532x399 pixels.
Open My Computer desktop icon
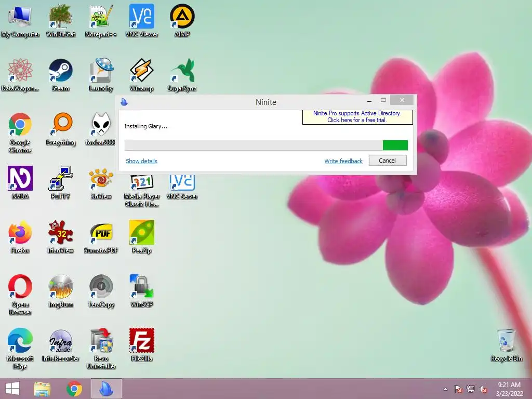click(x=20, y=21)
